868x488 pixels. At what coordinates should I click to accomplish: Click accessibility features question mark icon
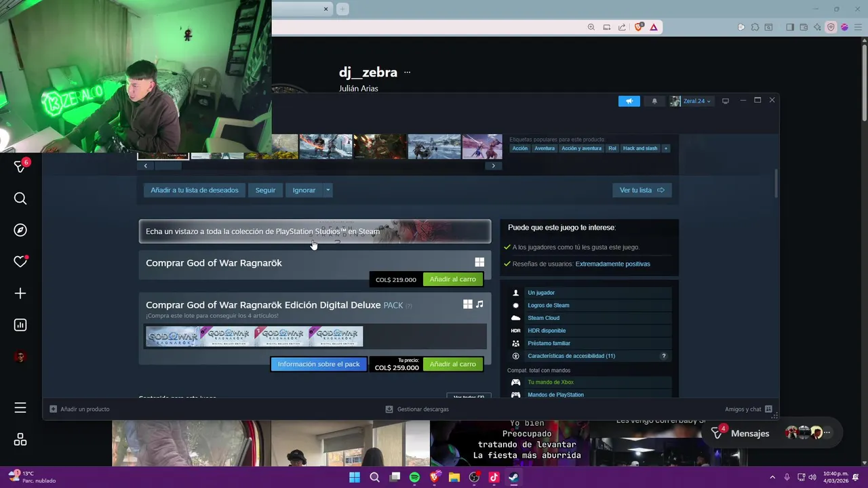point(664,356)
